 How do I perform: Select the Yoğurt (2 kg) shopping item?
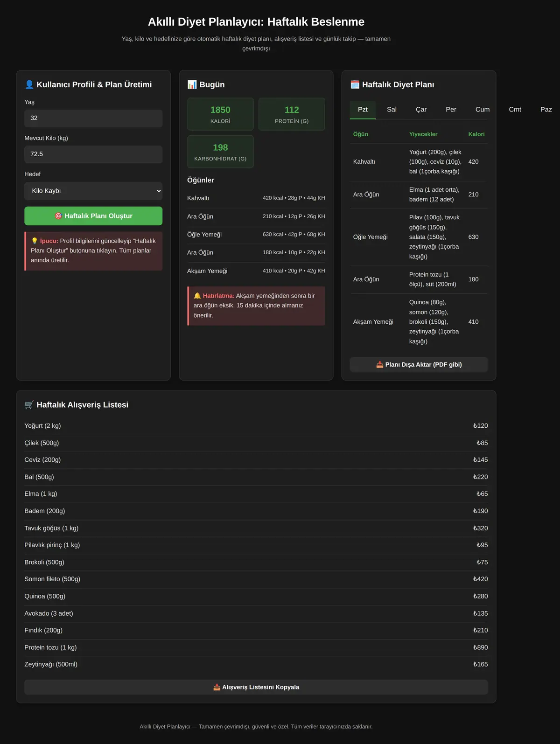(x=256, y=426)
